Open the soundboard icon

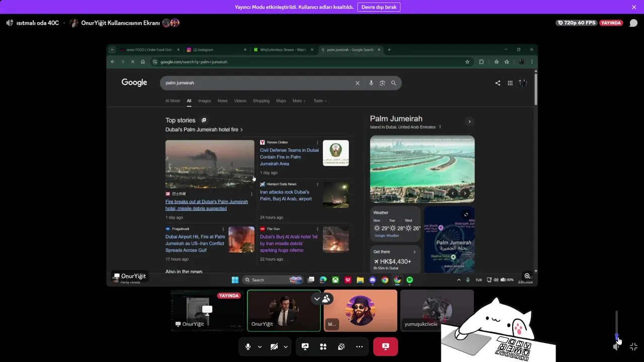[341, 346]
